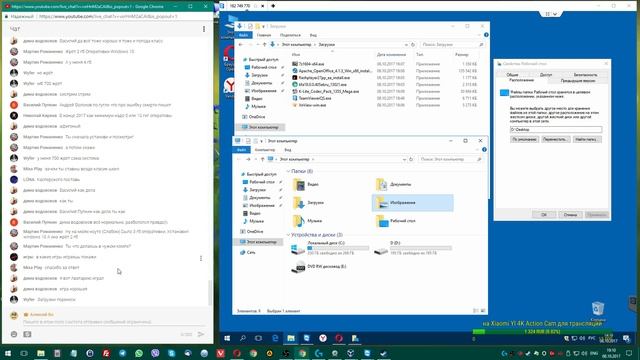Click Back arrow in Загрузки window
The height and width of the screenshot is (360, 640).
241,44
